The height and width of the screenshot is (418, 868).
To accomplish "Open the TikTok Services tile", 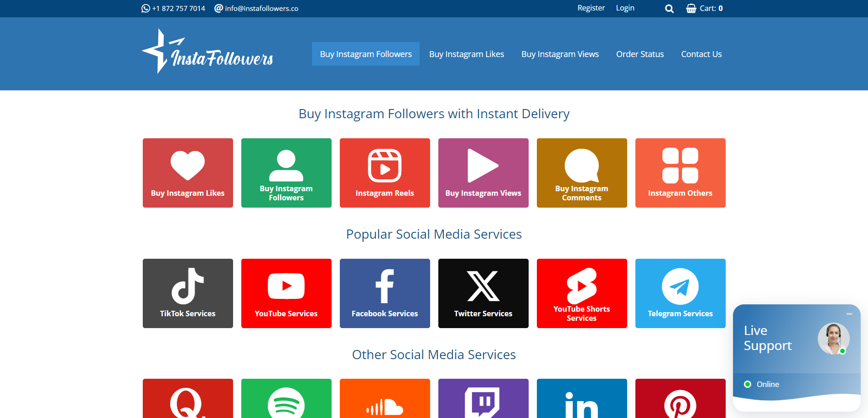I will 188,293.
